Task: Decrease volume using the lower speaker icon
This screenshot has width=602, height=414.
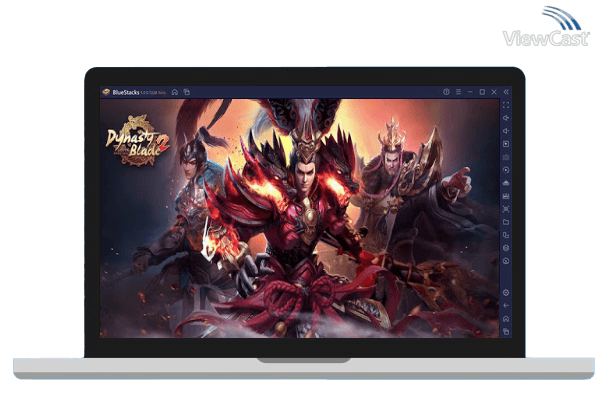Action: click(506, 131)
